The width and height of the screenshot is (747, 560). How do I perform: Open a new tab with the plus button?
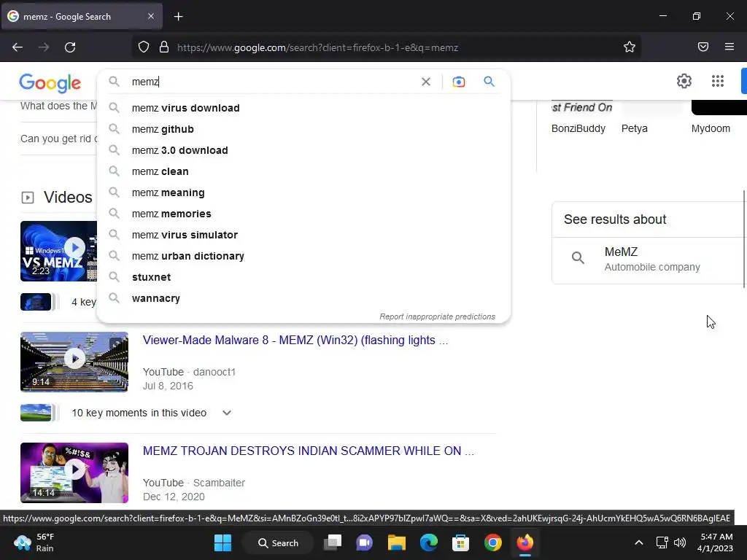point(178,17)
